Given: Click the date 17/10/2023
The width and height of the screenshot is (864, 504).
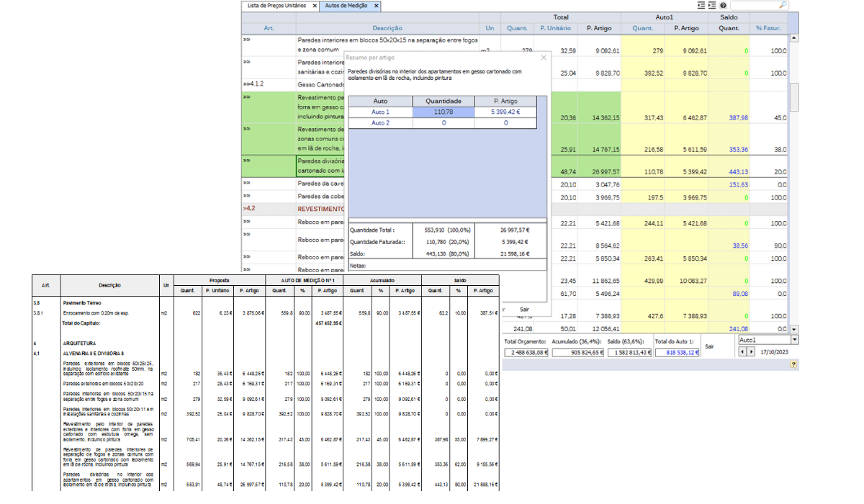Looking at the screenshot, I should (x=775, y=351).
